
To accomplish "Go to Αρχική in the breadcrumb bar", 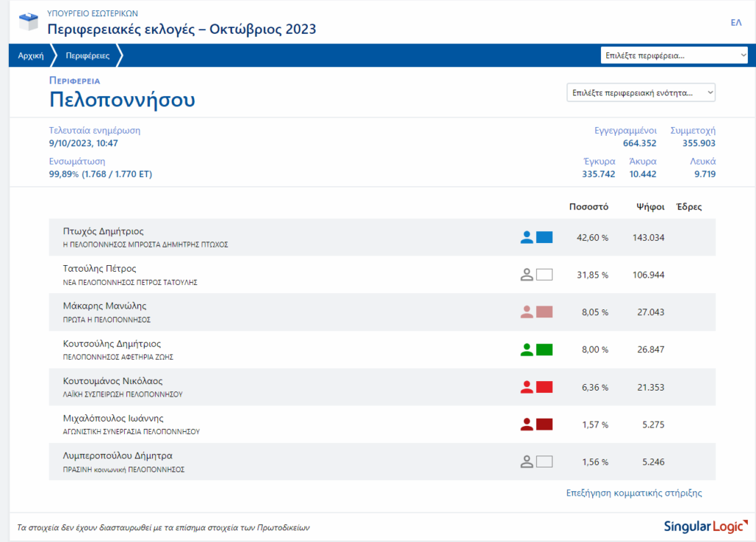I will click(x=31, y=55).
